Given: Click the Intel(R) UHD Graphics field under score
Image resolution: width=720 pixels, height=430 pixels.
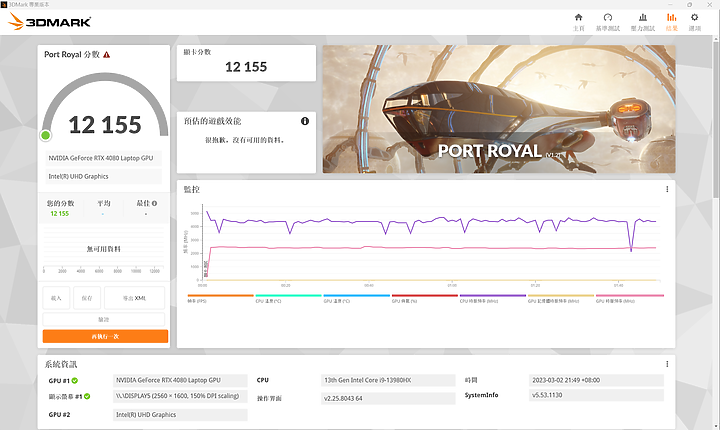Looking at the screenshot, I should tap(104, 176).
